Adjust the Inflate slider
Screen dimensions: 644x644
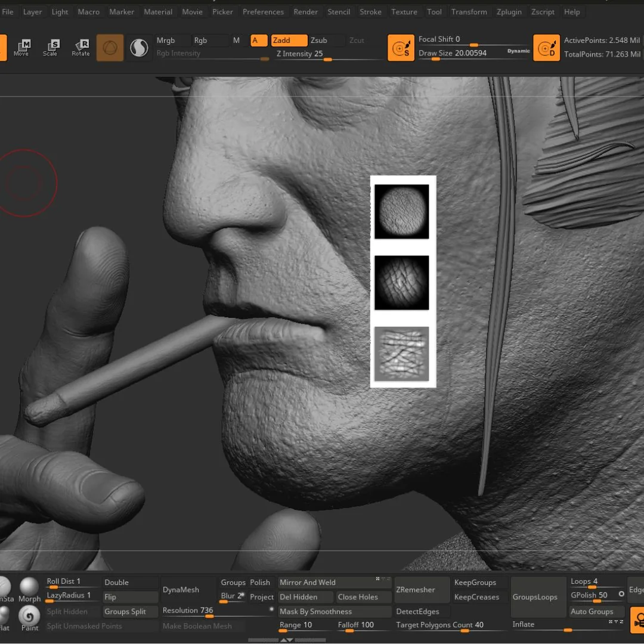pos(567,625)
